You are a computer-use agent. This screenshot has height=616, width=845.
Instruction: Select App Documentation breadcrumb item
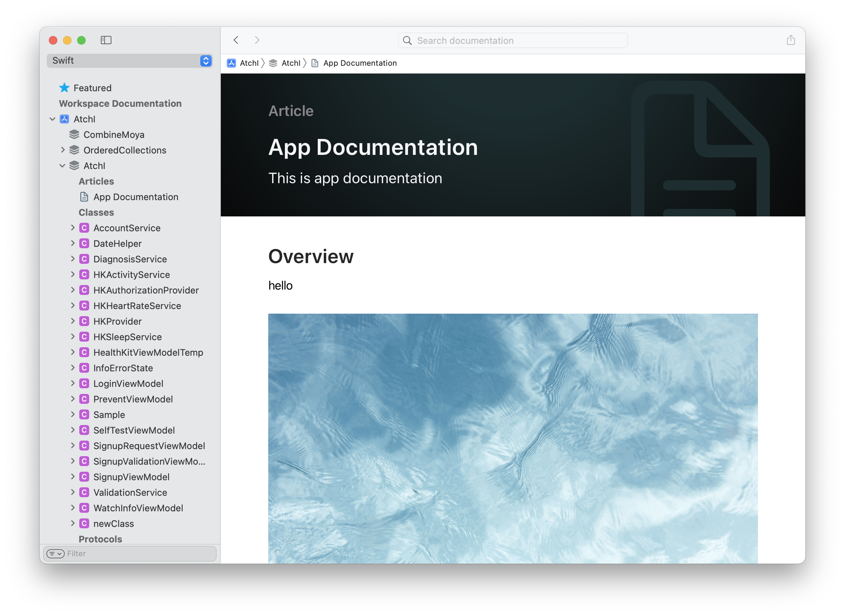click(x=360, y=63)
